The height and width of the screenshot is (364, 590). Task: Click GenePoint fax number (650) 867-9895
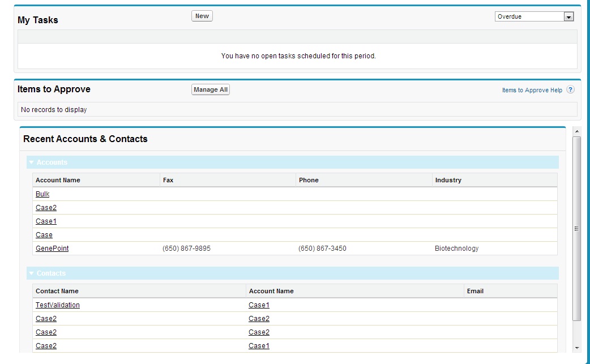tap(187, 248)
